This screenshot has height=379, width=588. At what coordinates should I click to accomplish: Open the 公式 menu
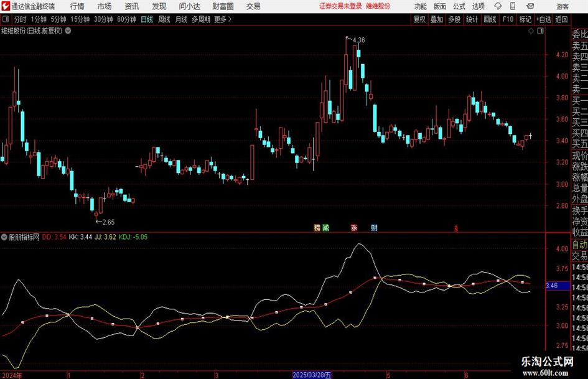459,6
